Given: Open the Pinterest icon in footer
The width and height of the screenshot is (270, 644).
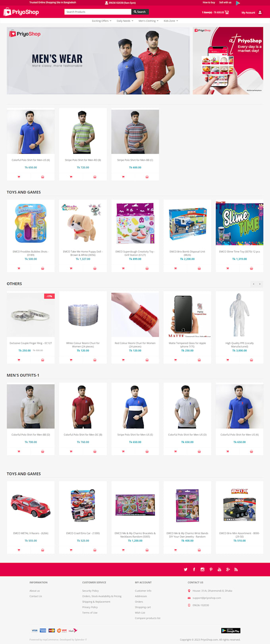Looking at the screenshot, I should point(211,569).
